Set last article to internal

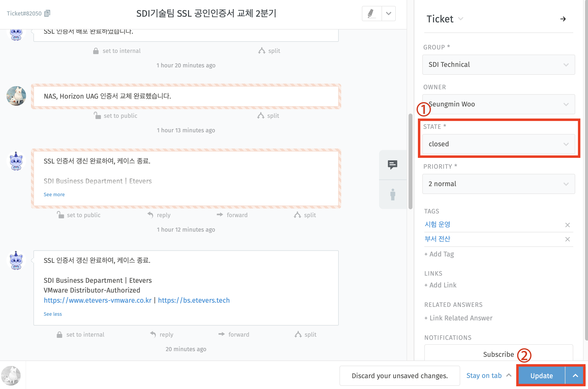81,335
